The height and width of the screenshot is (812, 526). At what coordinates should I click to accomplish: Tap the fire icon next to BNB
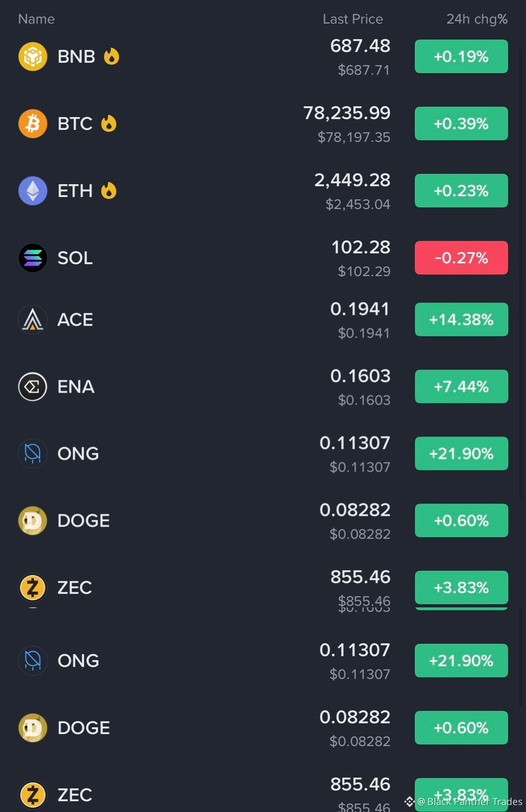click(x=112, y=56)
